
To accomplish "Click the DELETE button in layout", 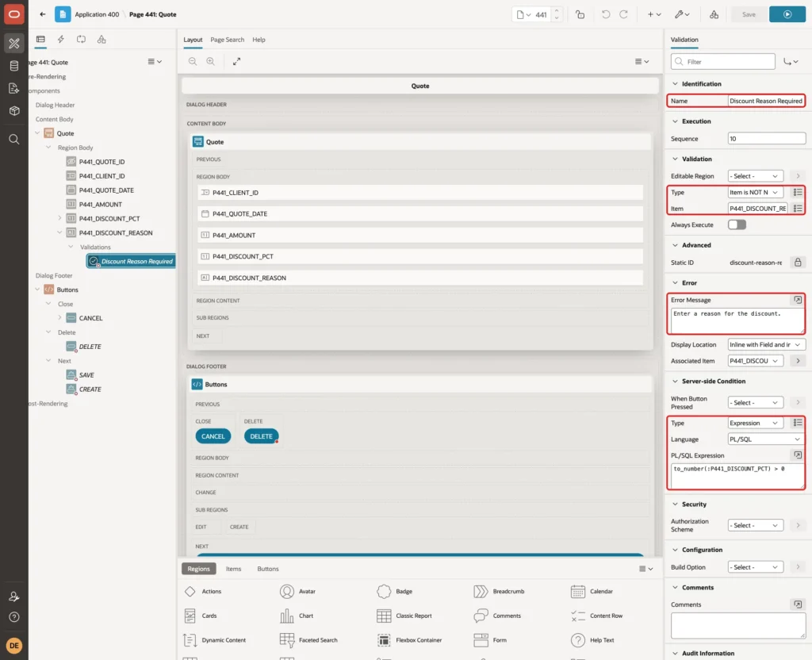I will pyautogui.click(x=261, y=436).
